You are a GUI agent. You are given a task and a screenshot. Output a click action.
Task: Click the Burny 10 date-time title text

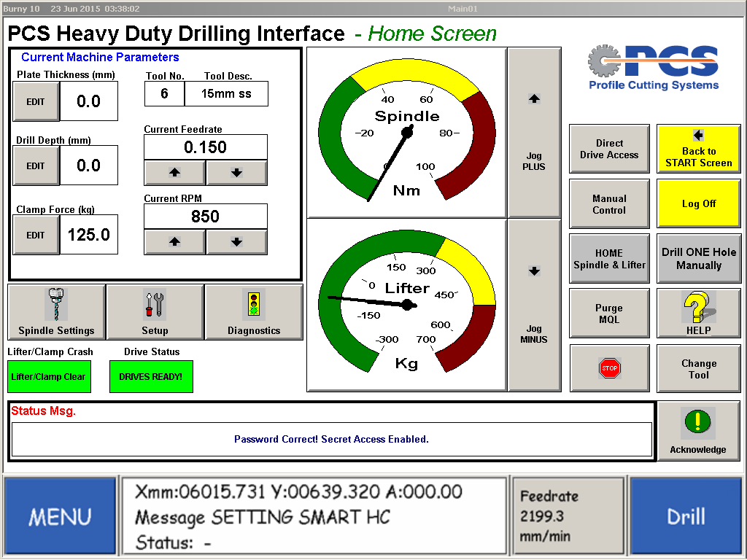(x=71, y=9)
